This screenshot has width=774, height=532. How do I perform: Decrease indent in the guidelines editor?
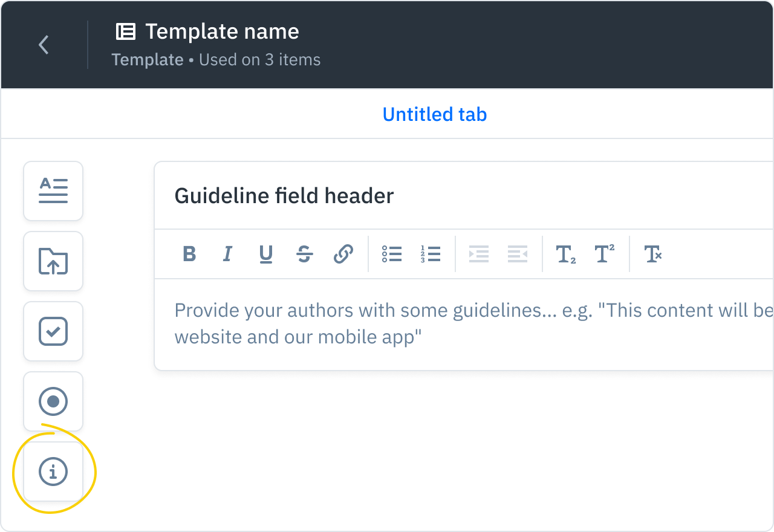[x=518, y=254]
